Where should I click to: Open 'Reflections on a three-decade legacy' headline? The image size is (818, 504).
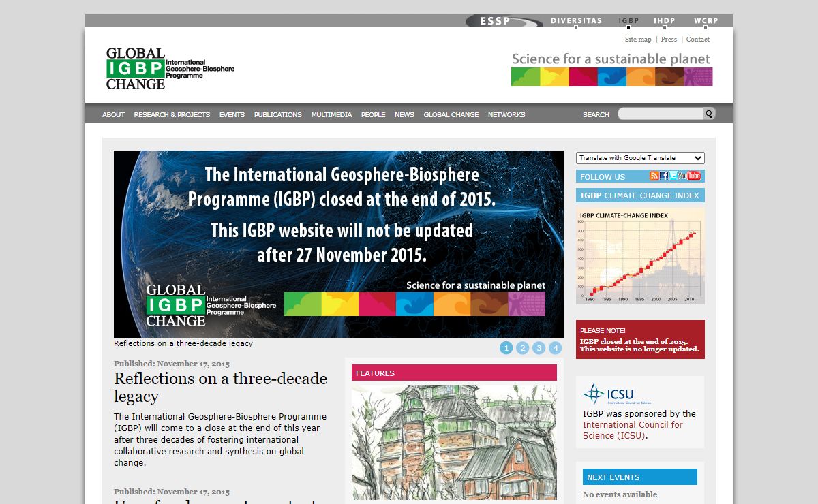tap(220, 387)
